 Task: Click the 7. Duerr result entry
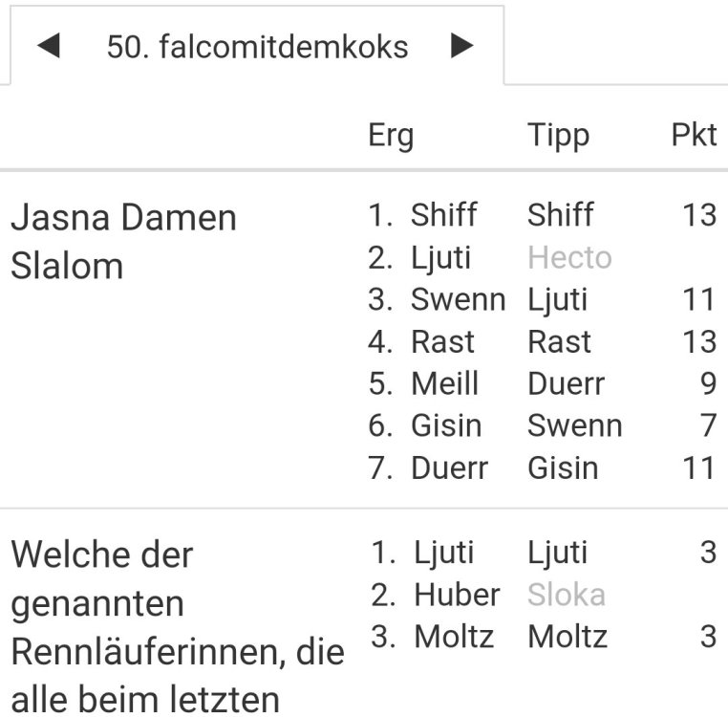pos(428,467)
